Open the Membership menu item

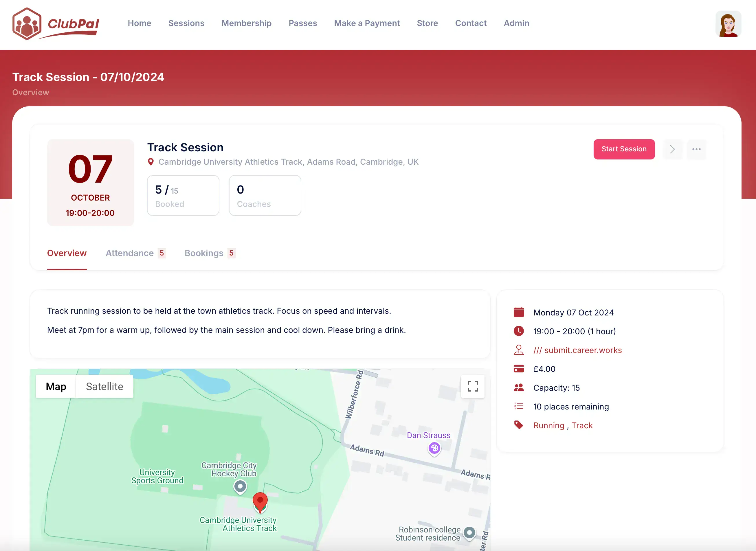(x=246, y=23)
